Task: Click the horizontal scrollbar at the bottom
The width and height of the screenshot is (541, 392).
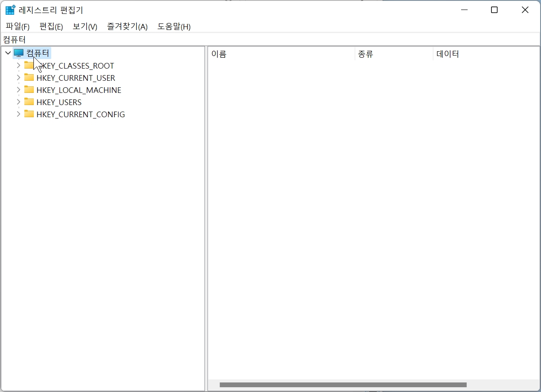Action: click(x=343, y=385)
